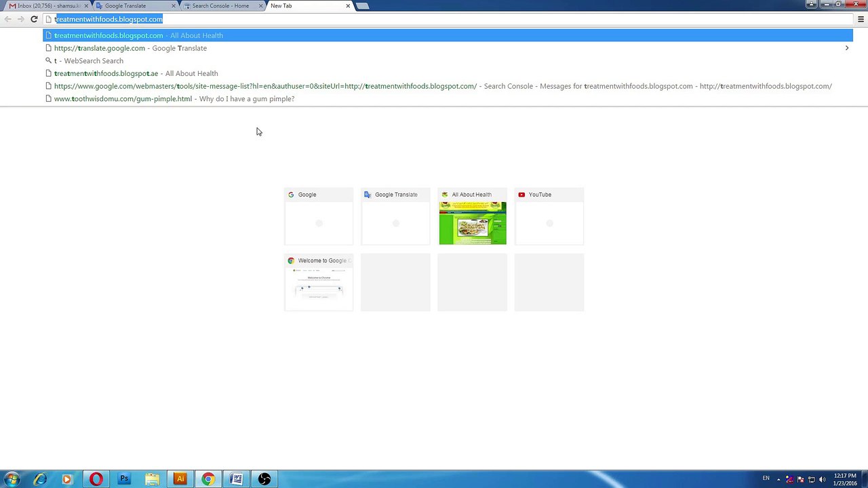The image size is (868, 488).
Task: Open the YouTube most-visited tile
Action: (549, 216)
